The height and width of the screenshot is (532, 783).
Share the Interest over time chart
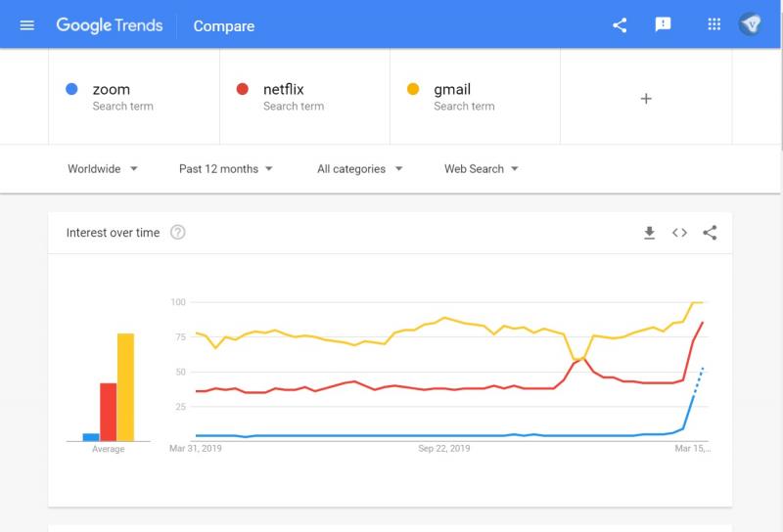coord(710,233)
